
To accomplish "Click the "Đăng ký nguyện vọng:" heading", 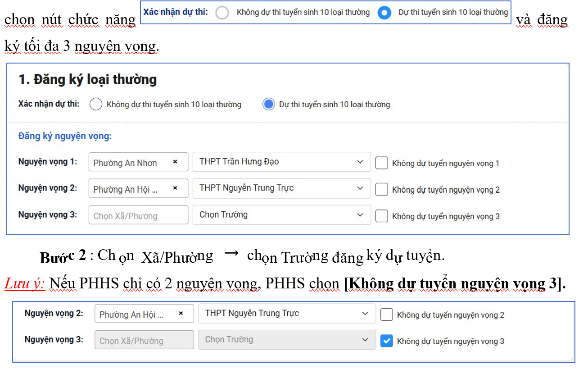I will (x=65, y=136).
